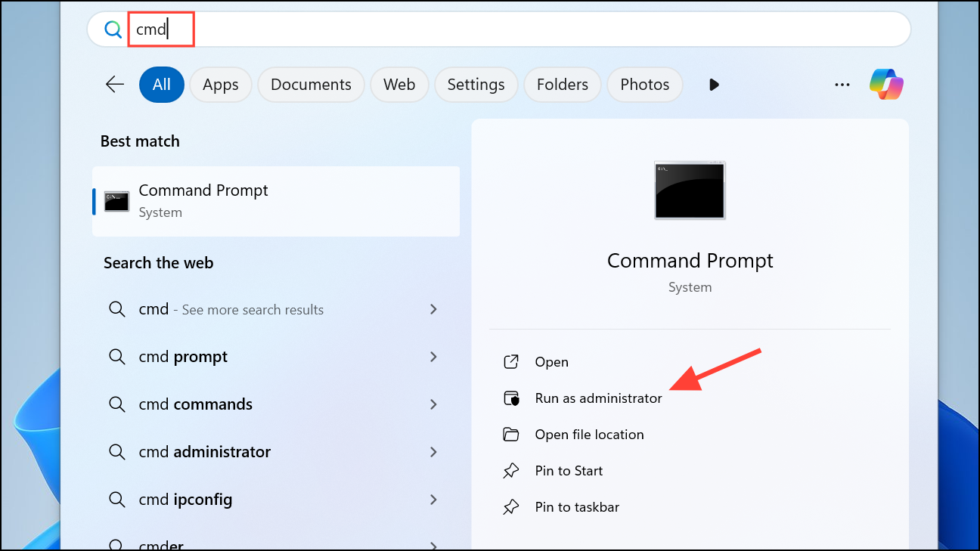
Task: Click the shield icon beside Run as administrator
Action: click(511, 398)
